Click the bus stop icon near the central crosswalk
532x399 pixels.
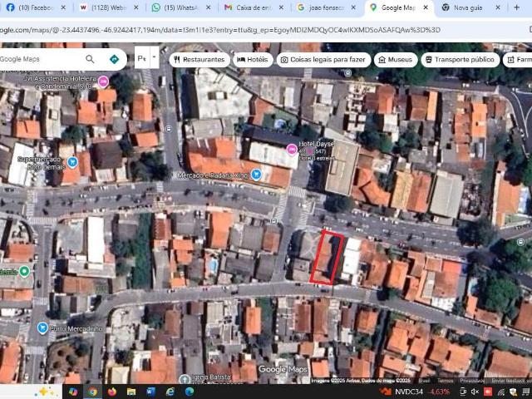tap(273, 221)
